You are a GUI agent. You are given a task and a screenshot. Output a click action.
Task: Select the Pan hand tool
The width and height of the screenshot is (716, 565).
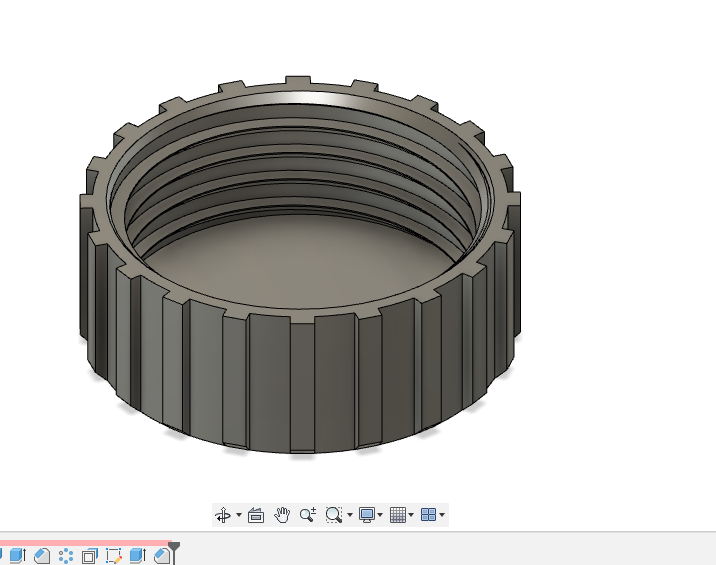coord(282,515)
